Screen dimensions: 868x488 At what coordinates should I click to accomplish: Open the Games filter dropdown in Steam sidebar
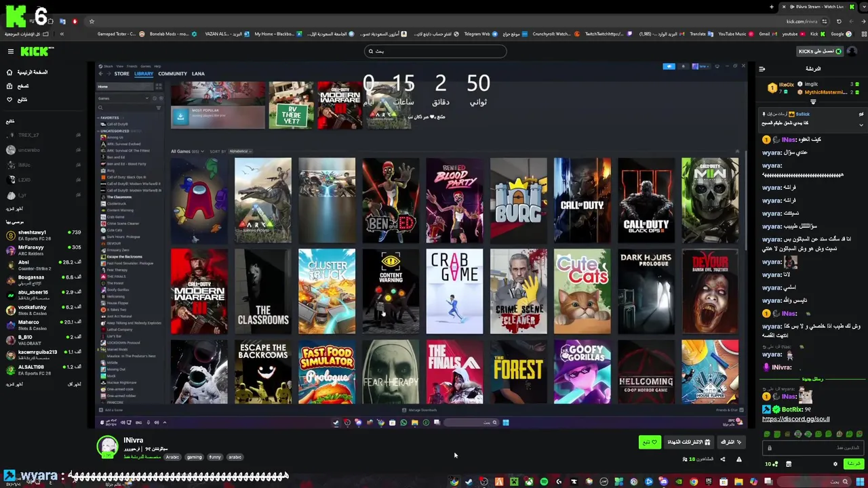pos(123,98)
